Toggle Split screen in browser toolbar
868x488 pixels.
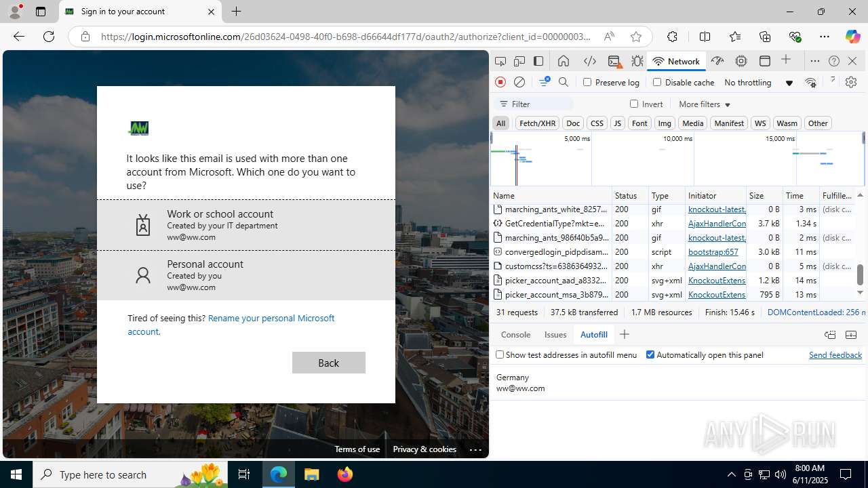[x=705, y=37]
